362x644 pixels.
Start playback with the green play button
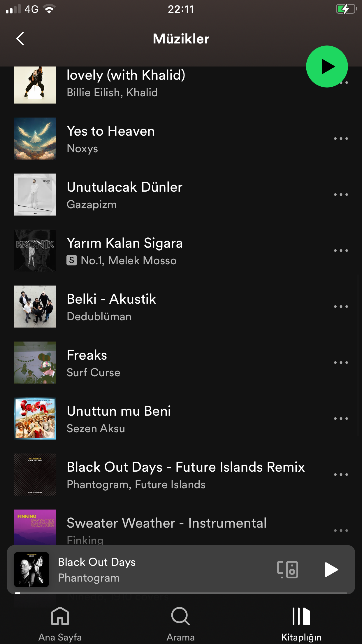[x=327, y=66]
